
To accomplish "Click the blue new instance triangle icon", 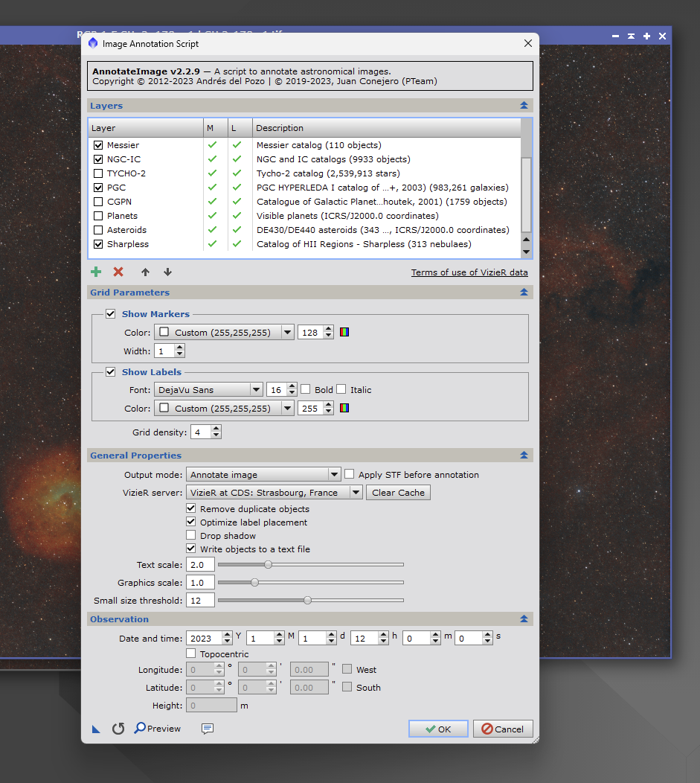I will point(96,729).
